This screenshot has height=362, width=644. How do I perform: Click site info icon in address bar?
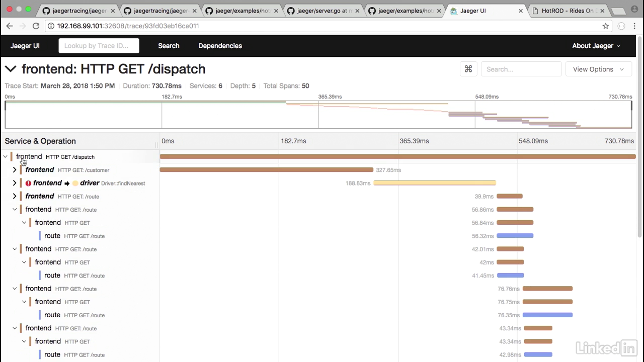pyautogui.click(x=51, y=26)
